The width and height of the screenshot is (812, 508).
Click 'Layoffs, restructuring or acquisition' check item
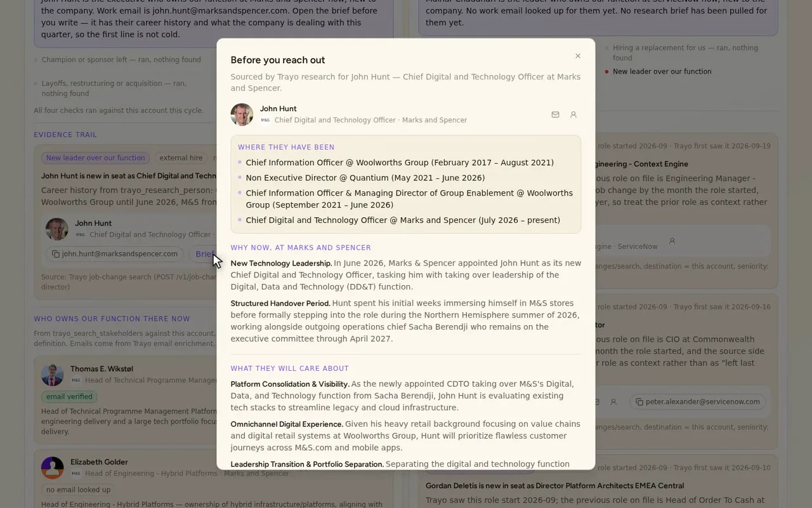(x=114, y=88)
